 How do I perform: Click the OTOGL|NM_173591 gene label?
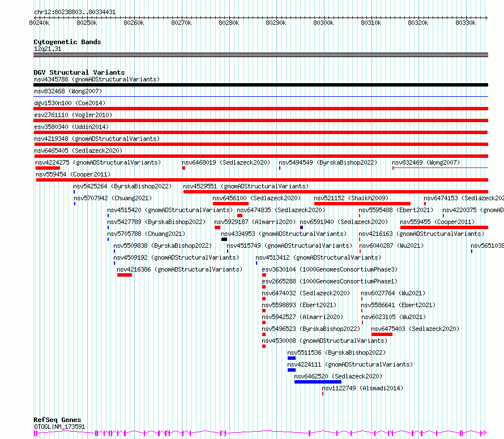[59, 427]
